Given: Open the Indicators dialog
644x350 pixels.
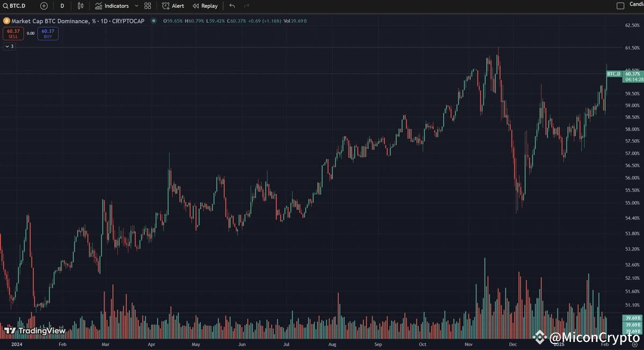Looking at the screenshot, I should (112, 6).
